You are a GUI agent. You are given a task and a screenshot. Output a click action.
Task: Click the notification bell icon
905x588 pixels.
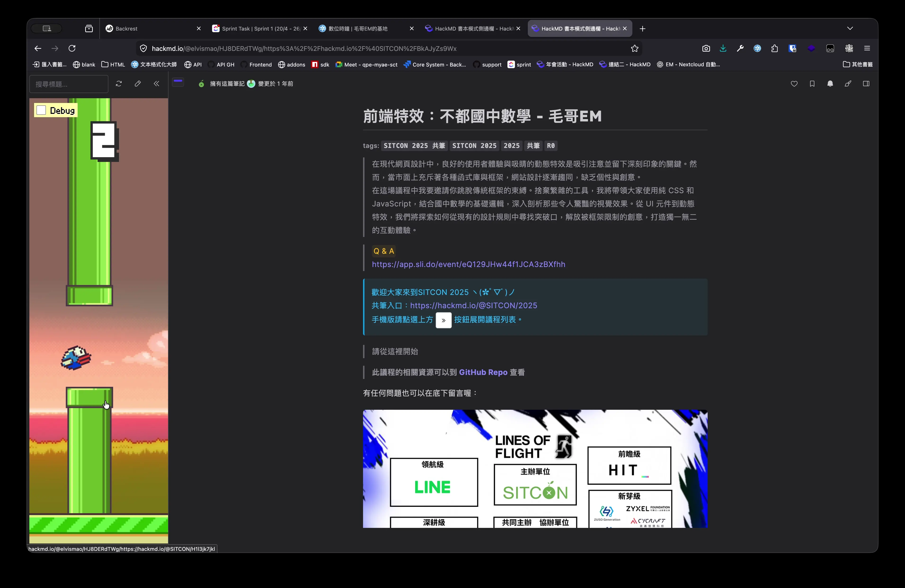pyautogui.click(x=830, y=84)
